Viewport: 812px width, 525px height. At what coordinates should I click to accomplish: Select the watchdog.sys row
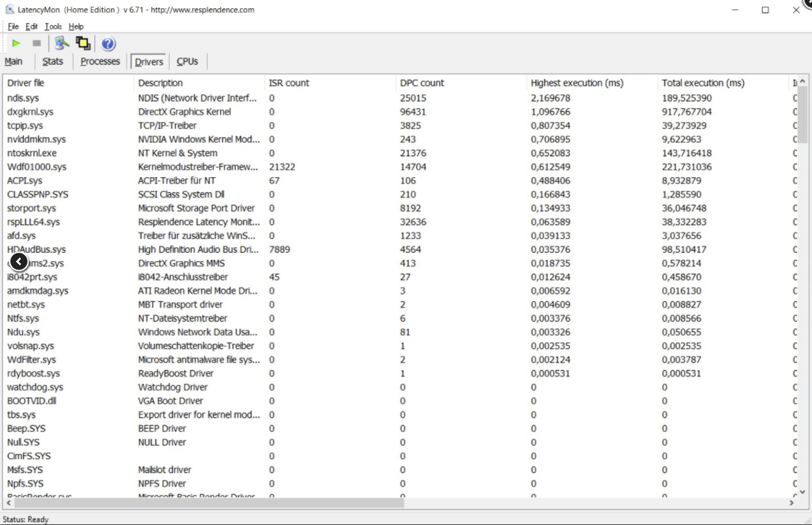(400, 387)
